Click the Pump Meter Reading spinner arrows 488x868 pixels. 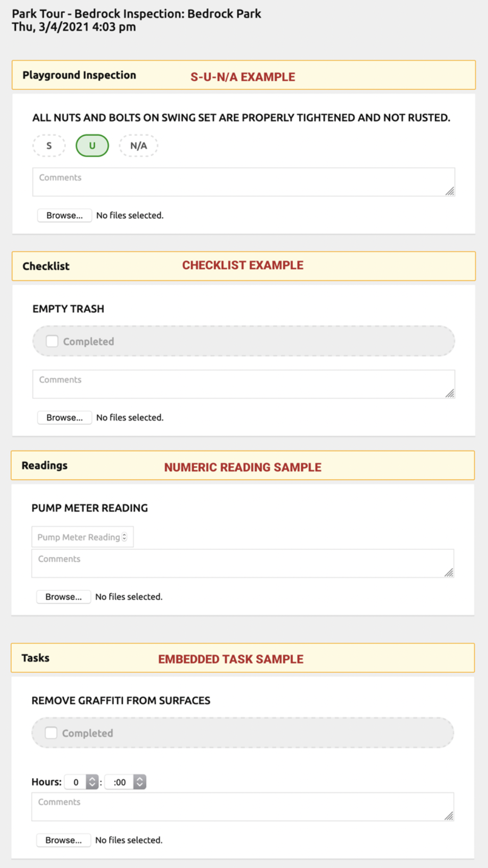(125, 537)
